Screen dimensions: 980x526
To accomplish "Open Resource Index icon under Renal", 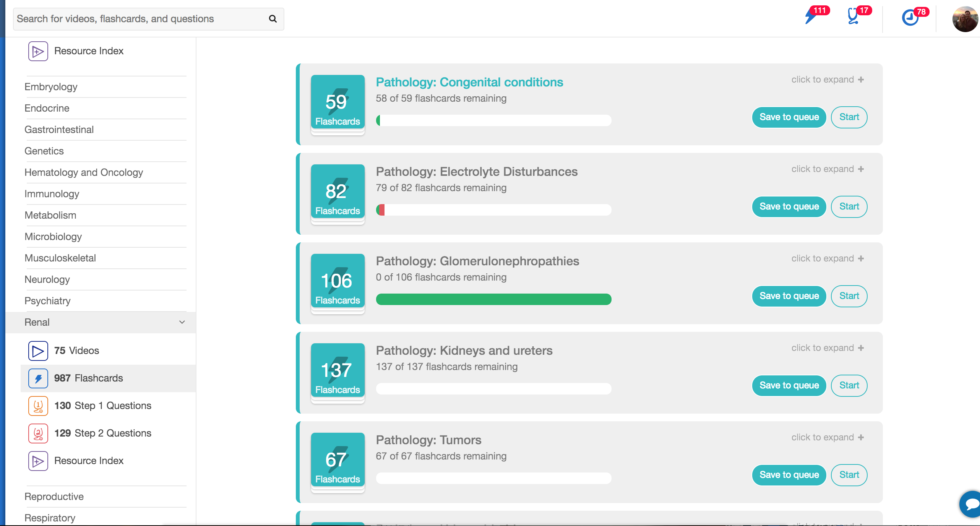I will coord(38,461).
